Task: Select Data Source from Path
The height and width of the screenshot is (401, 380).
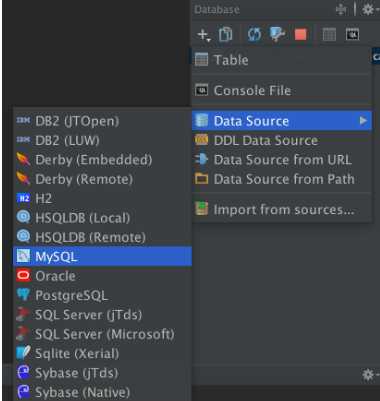Action: (282, 179)
